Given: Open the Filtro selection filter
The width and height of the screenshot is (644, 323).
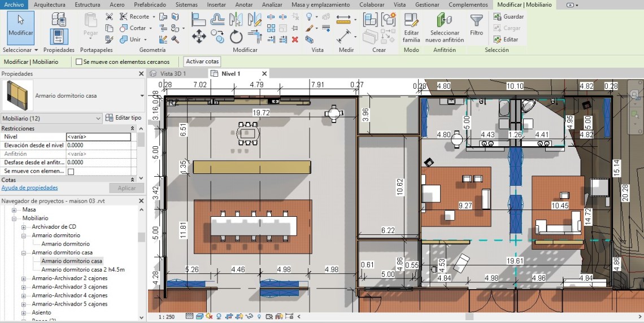Looking at the screenshot, I should (x=476, y=24).
